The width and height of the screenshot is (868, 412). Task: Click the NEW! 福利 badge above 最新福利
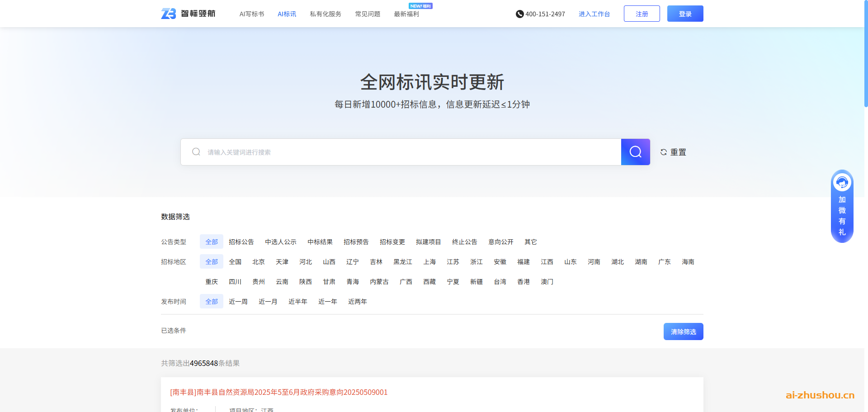(x=420, y=6)
